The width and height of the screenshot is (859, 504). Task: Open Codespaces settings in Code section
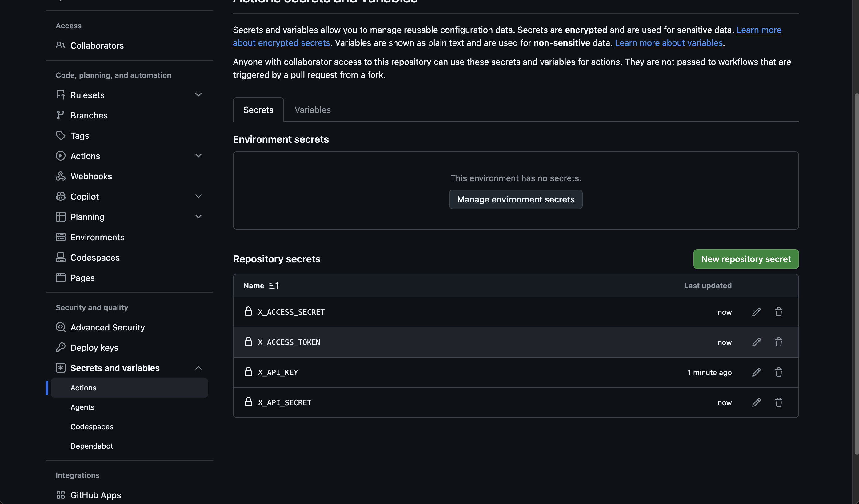coord(129,258)
